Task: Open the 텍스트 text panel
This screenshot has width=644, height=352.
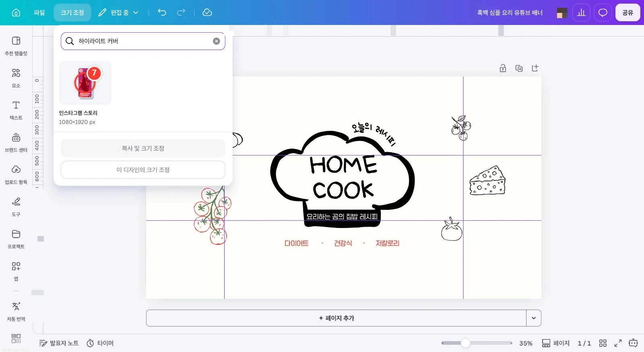Action: coord(16,110)
